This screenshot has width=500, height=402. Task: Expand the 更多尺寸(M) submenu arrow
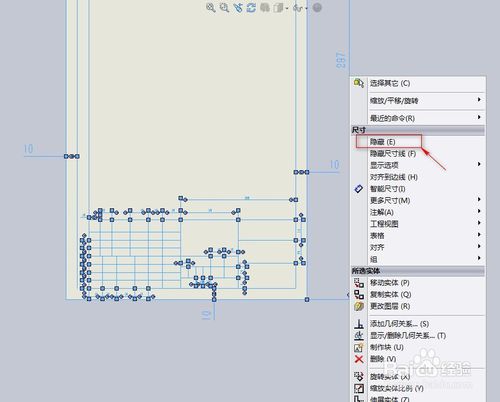pyautogui.click(x=479, y=199)
